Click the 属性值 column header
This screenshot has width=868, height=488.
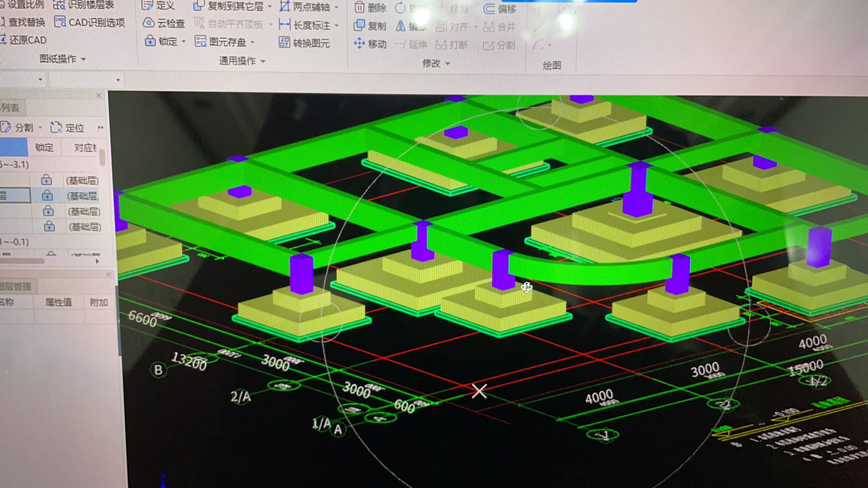click(x=58, y=302)
